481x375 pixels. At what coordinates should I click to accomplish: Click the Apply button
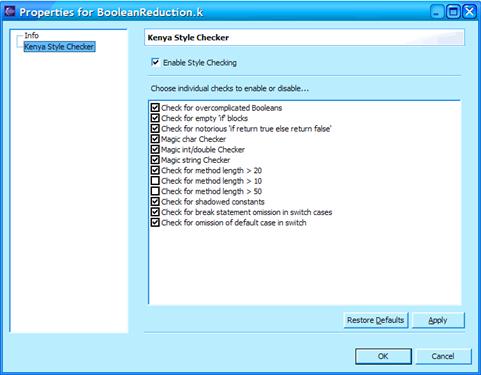point(438,320)
